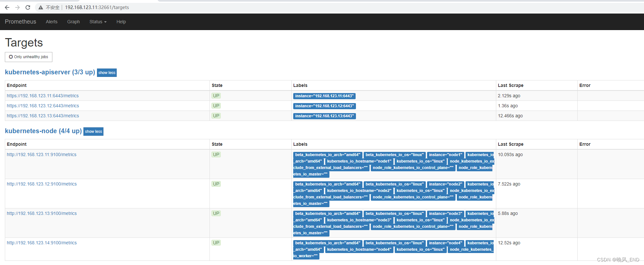Click the instance="node2" label badge
Screen dimensions: 644x265
(445, 184)
